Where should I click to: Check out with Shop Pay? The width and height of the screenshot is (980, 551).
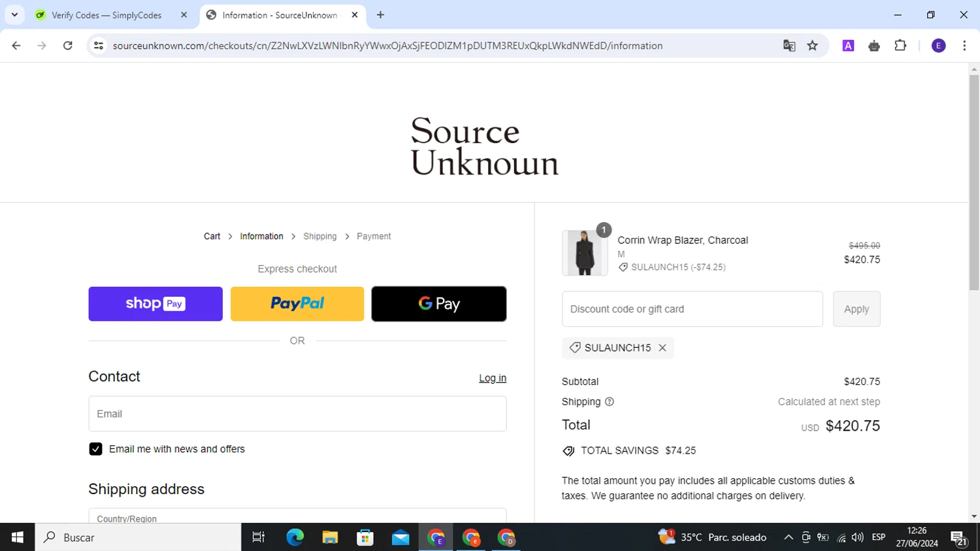[155, 304]
